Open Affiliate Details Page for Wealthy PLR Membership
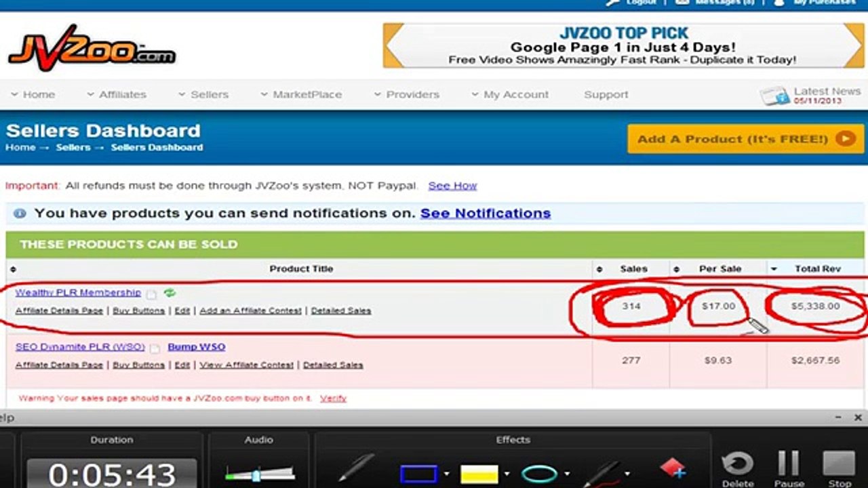Screen dimensions: 868x488 pos(59,310)
